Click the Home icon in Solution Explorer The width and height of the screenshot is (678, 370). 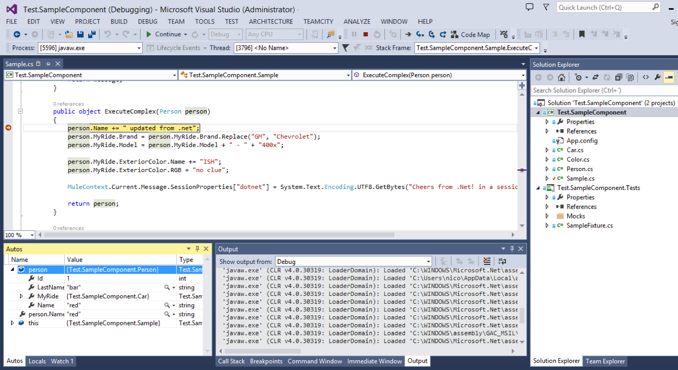click(x=561, y=77)
